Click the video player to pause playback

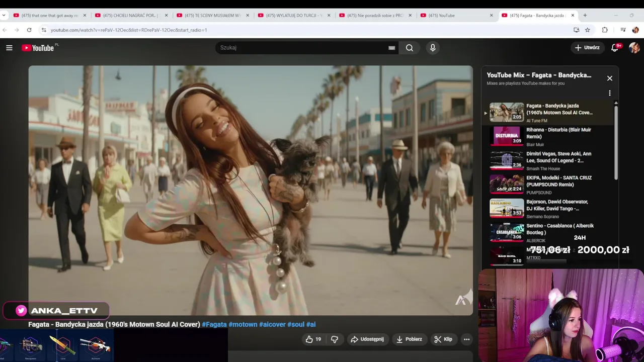pyautogui.click(x=251, y=191)
